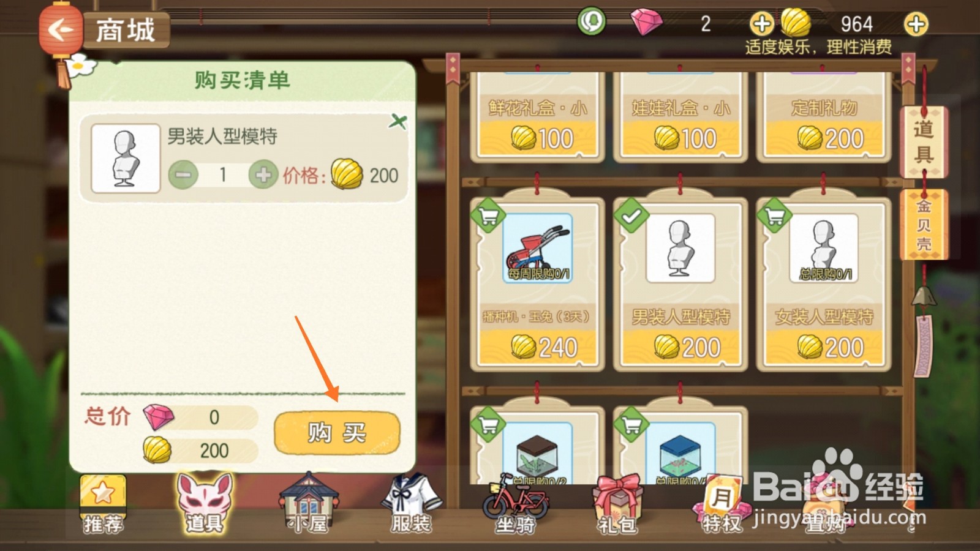Increase quantity with the plus stepper
The image size is (980, 551).
pyautogui.click(x=263, y=176)
